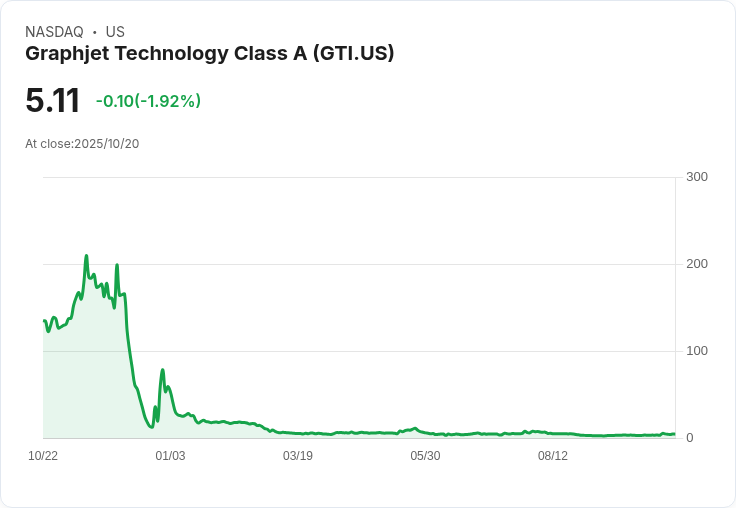Click the -0.10(-1.92%) price change text
This screenshot has height=508, width=736.
[x=148, y=101]
